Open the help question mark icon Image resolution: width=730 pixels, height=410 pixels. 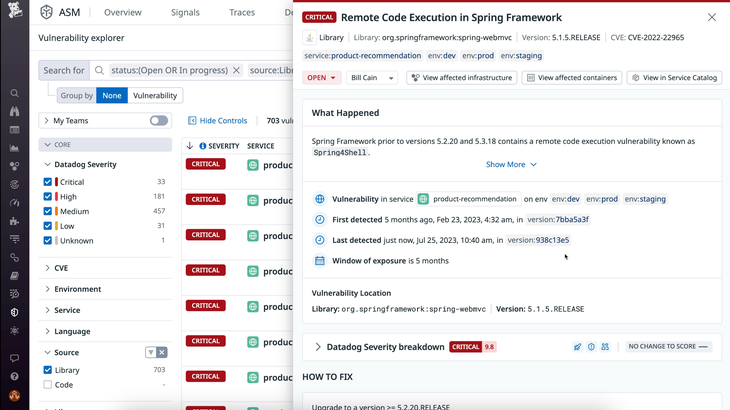pyautogui.click(x=14, y=376)
